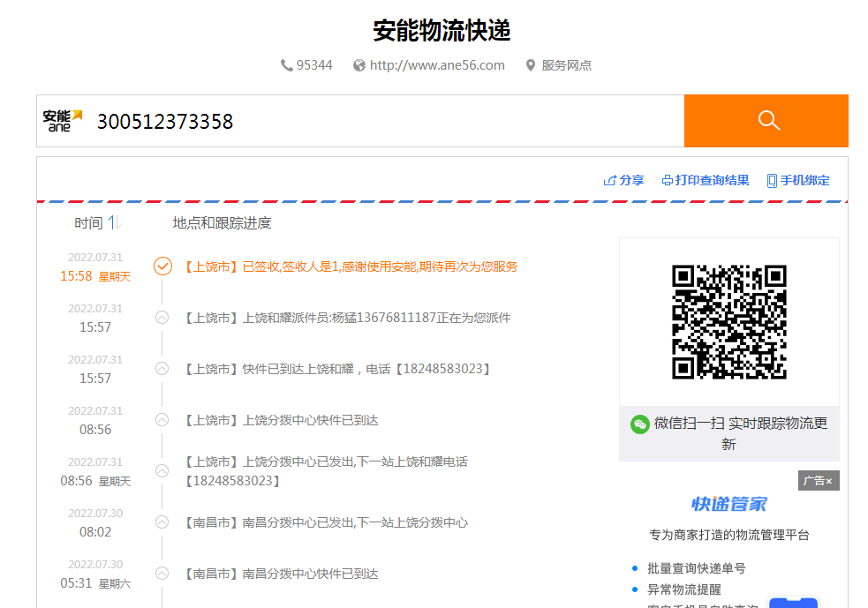Click the 快件已到达上饶和耀 entry text
This screenshot has height=608, width=868.
pyautogui.click(x=337, y=369)
